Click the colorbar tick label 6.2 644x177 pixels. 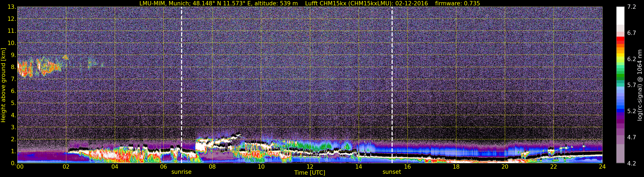point(632,59)
